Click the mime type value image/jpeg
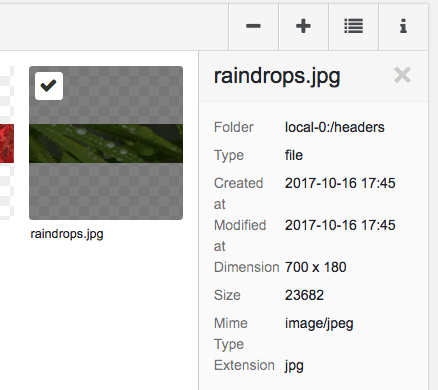The image size is (438, 390). (x=319, y=324)
